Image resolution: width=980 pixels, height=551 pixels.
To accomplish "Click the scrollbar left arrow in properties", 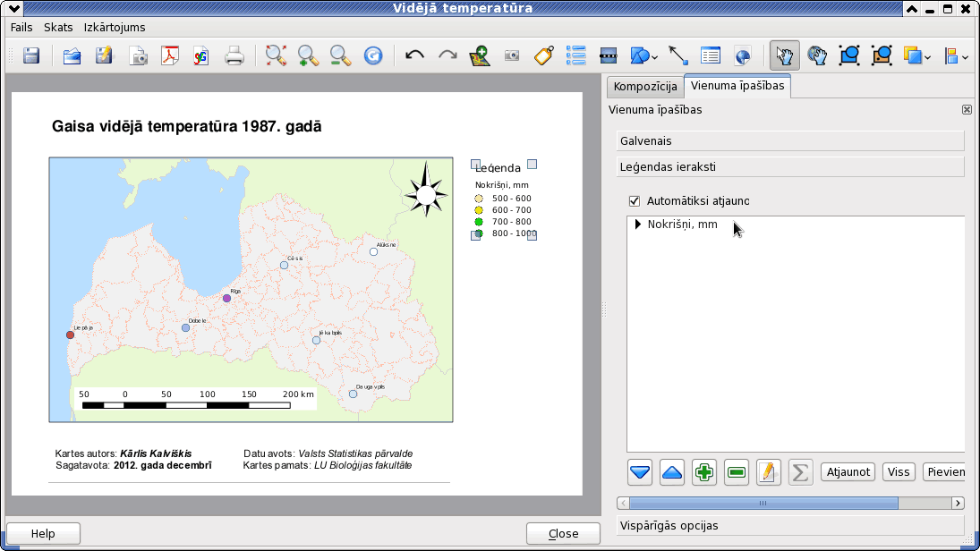I will click(623, 503).
